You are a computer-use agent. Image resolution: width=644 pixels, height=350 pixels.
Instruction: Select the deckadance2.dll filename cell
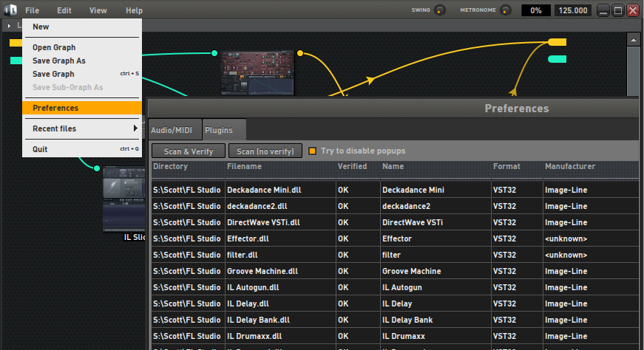click(x=280, y=206)
